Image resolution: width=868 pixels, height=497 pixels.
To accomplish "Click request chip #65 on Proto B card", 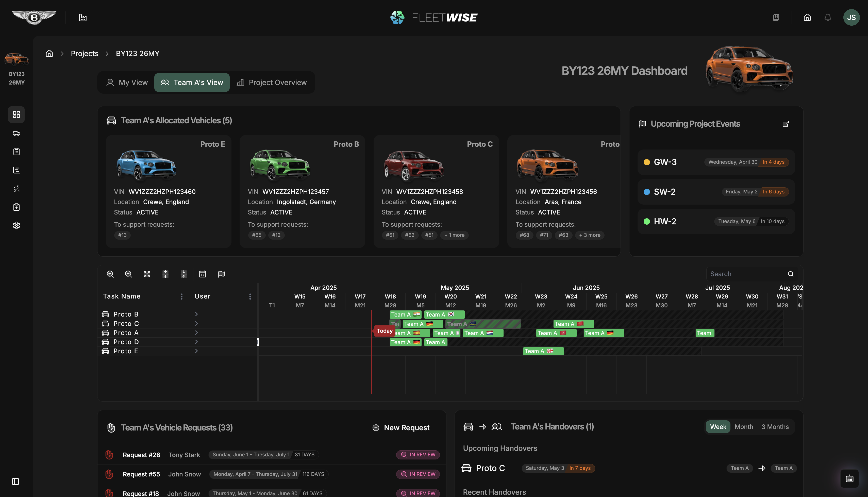I will (x=257, y=235).
